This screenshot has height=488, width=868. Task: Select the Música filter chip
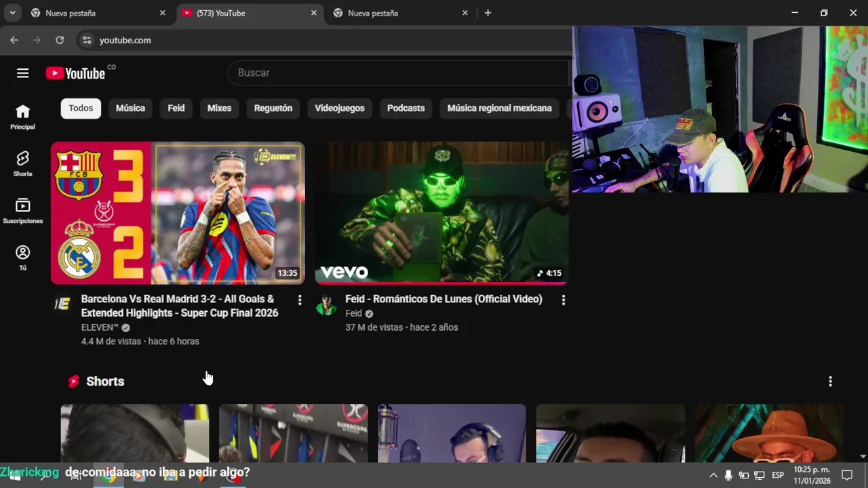pos(130,108)
